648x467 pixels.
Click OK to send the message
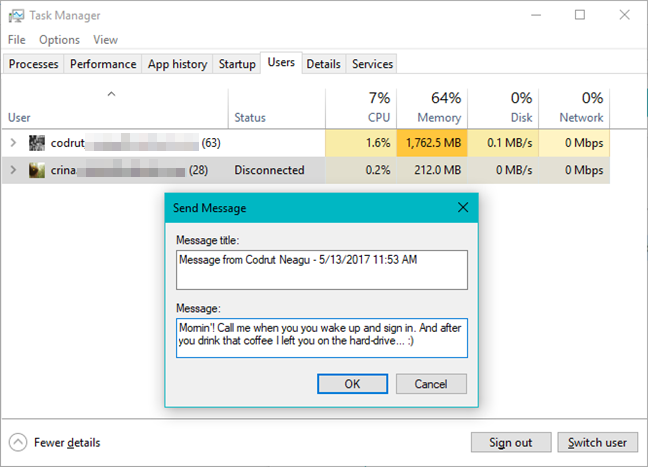click(353, 384)
